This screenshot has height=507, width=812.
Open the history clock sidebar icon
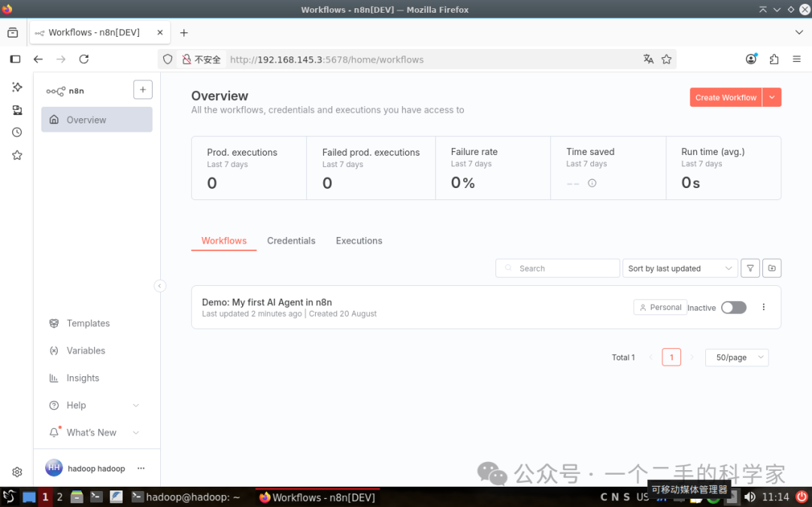tap(17, 132)
